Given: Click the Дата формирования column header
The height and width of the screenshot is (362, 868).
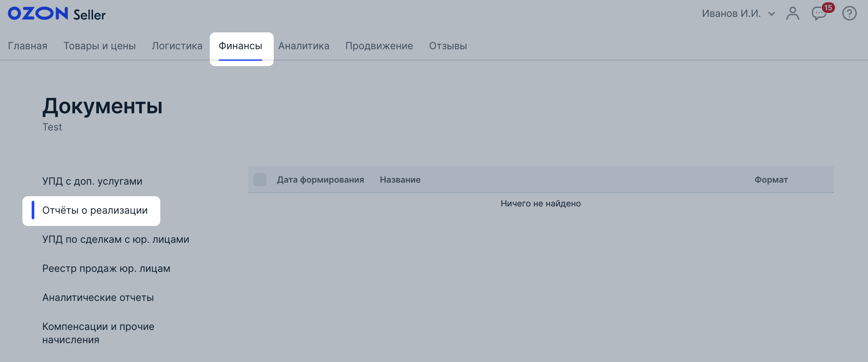Looking at the screenshot, I should [x=320, y=179].
